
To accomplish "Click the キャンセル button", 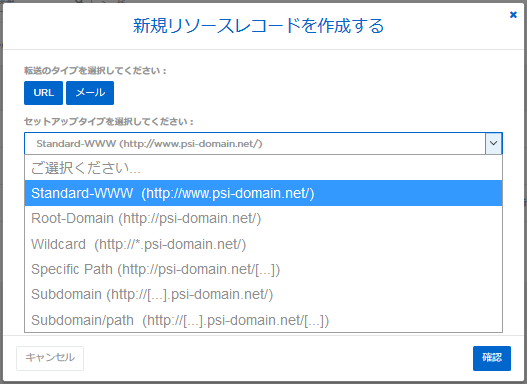I will pos(50,358).
